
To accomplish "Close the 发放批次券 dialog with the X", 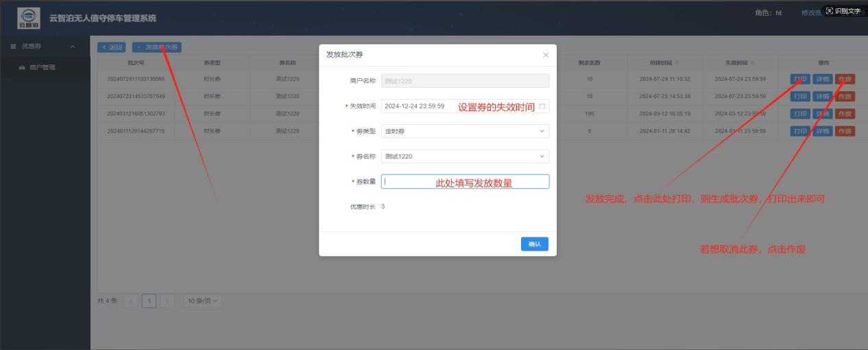I will click(x=546, y=55).
